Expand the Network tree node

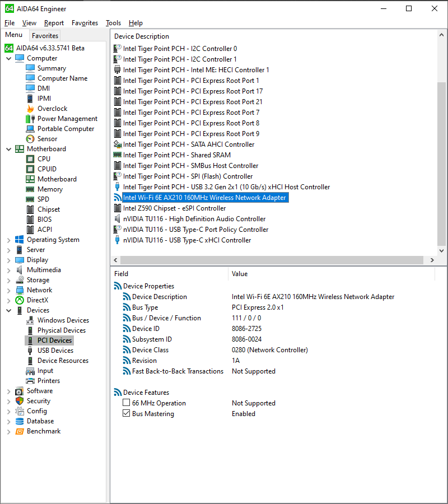click(8, 290)
